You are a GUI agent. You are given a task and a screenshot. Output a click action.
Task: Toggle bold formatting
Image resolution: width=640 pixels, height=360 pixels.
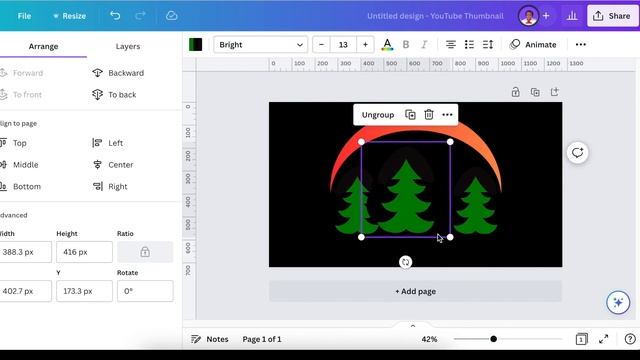coord(406,44)
